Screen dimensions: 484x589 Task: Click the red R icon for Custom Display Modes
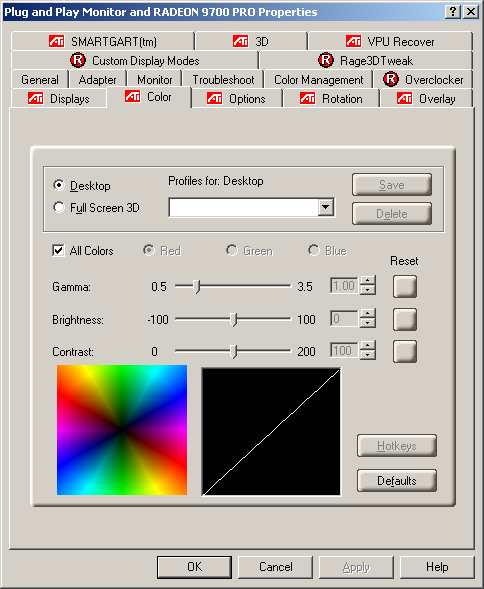pyautogui.click(x=78, y=60)
